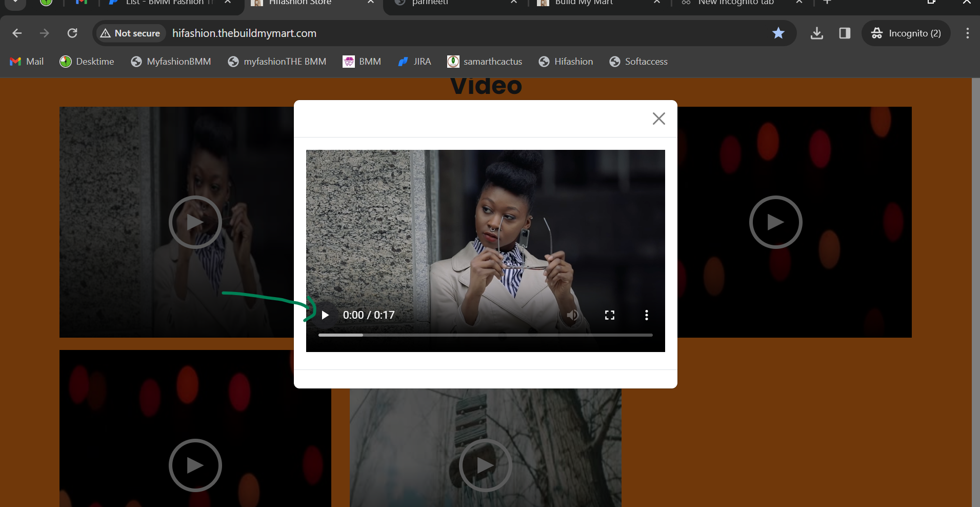Reload the current page
The width and height of the screenshot is (980, 507).
tap(72, 33)
